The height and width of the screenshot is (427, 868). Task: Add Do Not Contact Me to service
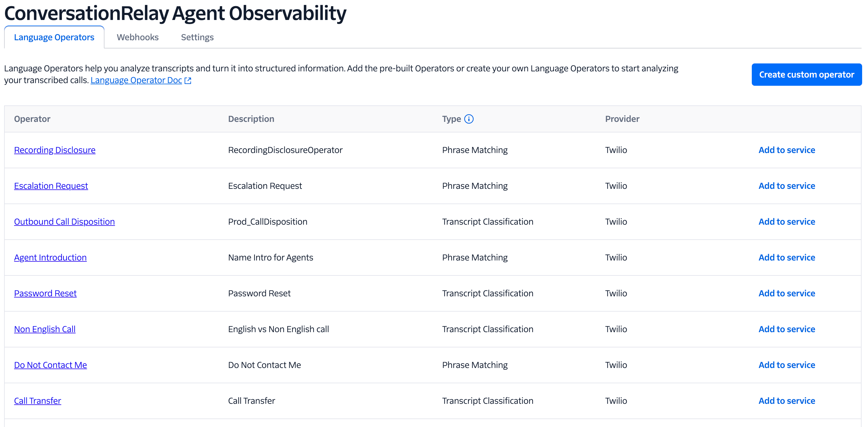click(787, 365)
